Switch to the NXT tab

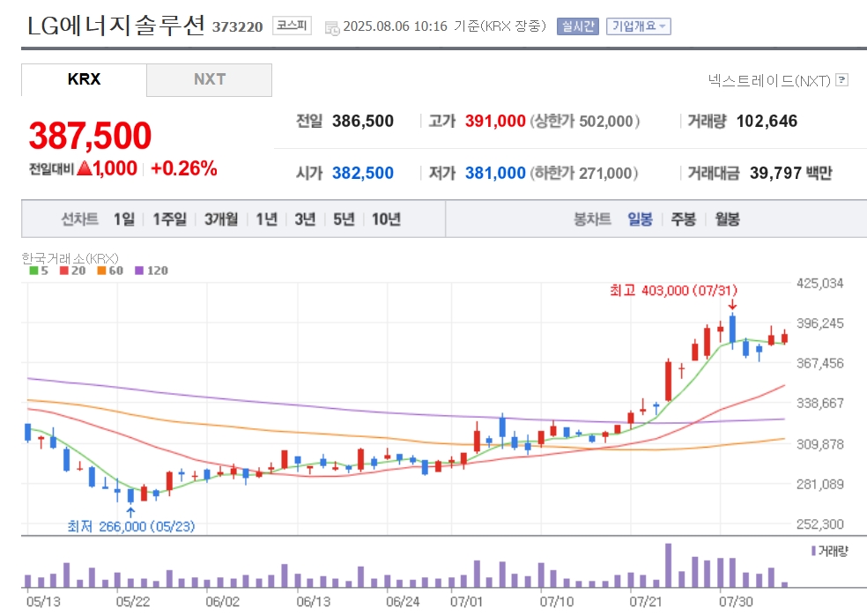[210, 79]
